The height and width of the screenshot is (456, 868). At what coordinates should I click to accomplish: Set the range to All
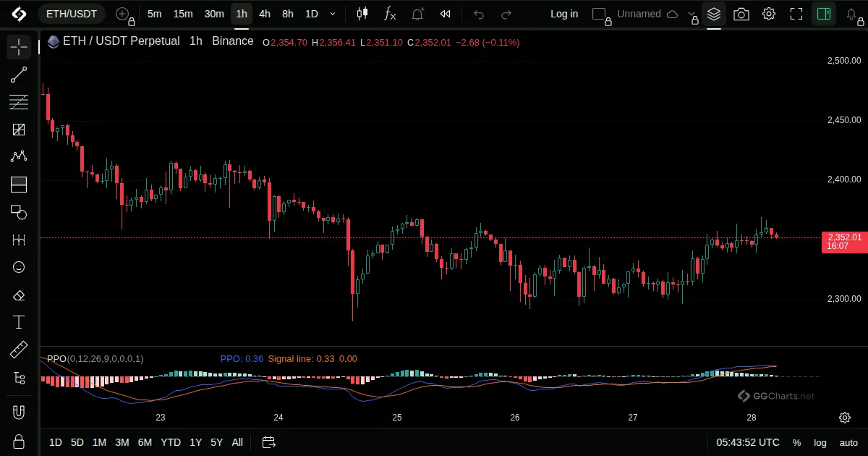(x=237, y=442)
